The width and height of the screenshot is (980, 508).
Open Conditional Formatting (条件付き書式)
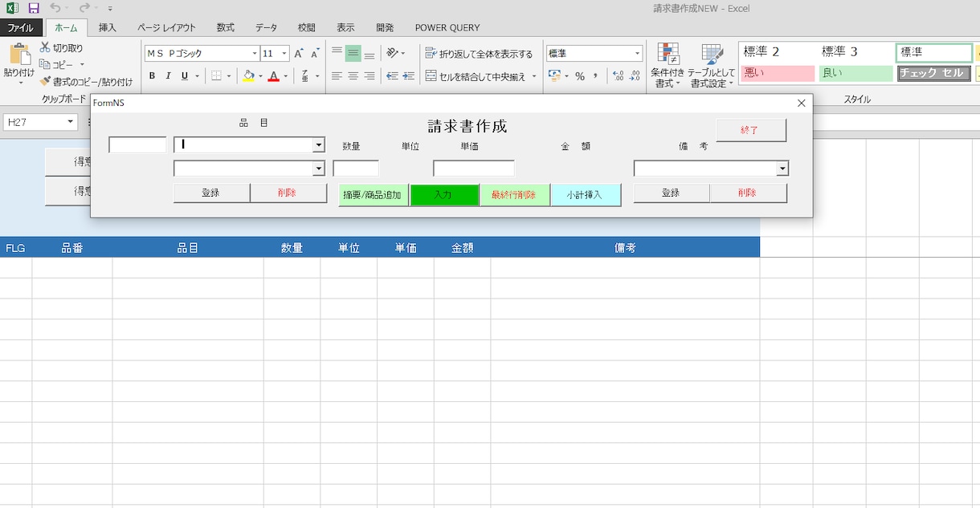pyautogui.click(x=668, y=66)
